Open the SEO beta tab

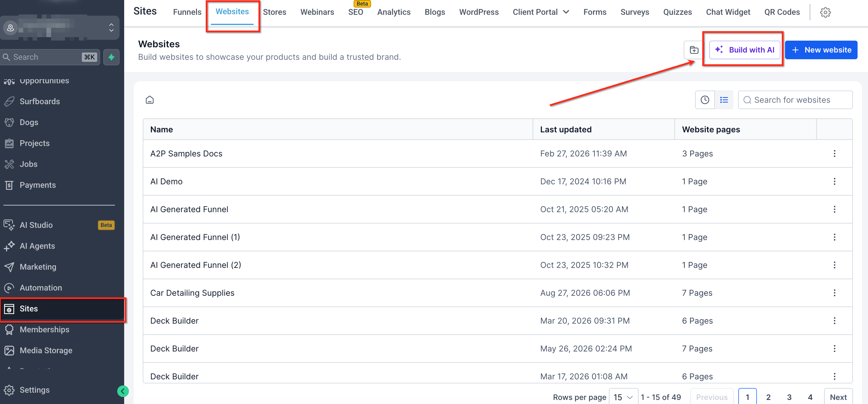[355, 12]
